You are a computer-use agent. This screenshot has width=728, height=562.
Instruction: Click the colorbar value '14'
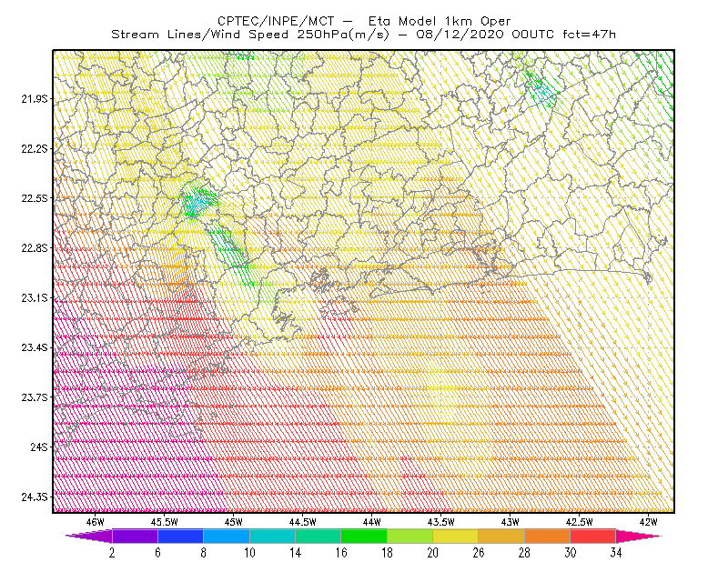click(295, 553)
